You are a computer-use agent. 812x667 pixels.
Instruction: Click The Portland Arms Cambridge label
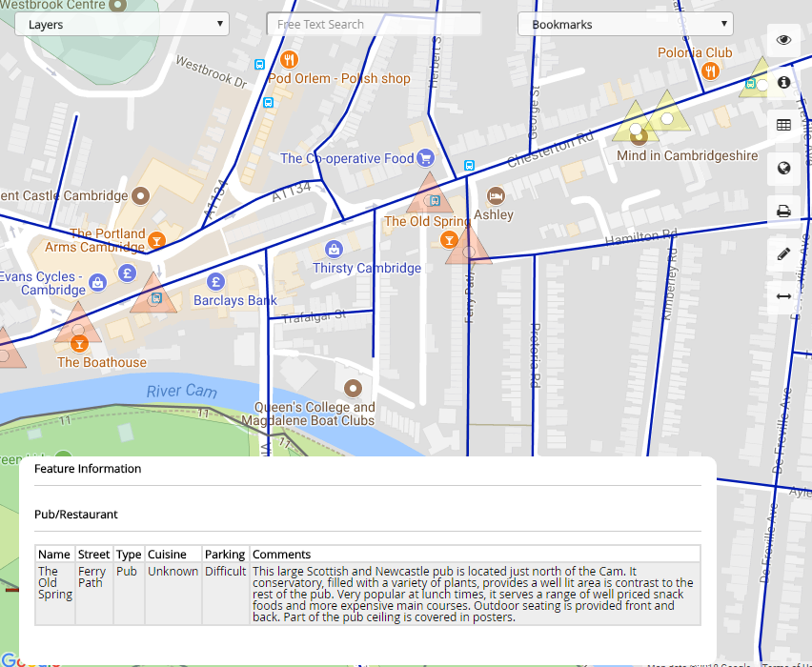pos(94,240)
